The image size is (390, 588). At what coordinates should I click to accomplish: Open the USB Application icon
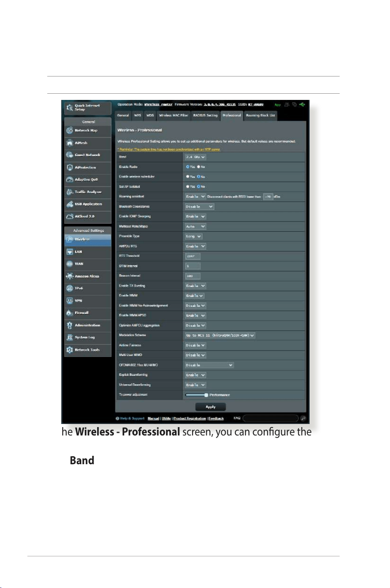69,204
